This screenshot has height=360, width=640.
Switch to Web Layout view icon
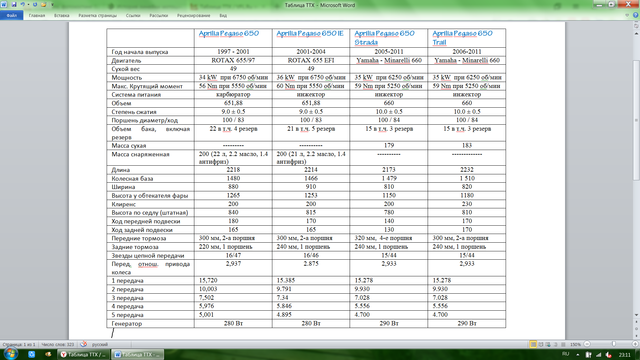coord(548,344)
